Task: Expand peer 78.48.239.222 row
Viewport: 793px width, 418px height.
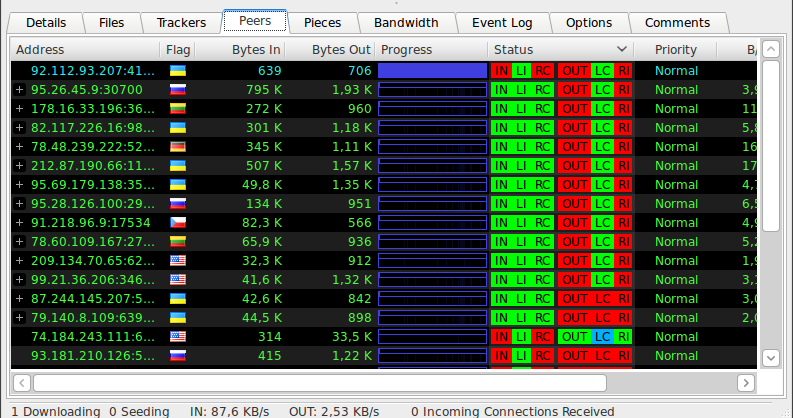Action: point(19,147)
